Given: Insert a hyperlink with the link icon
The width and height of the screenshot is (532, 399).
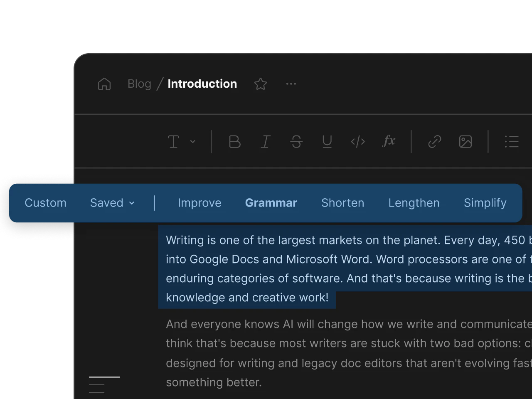Looking at the screenshot, I should coord(435,142).
